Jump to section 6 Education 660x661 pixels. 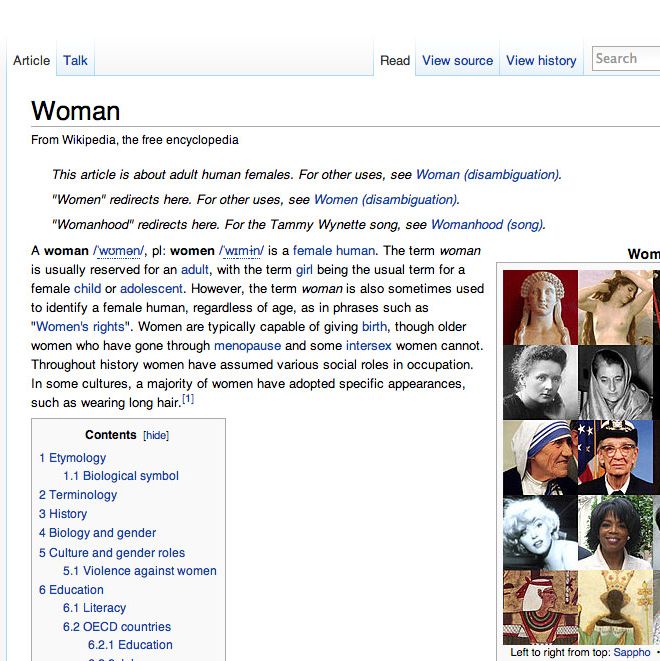(x=71, y=590)
